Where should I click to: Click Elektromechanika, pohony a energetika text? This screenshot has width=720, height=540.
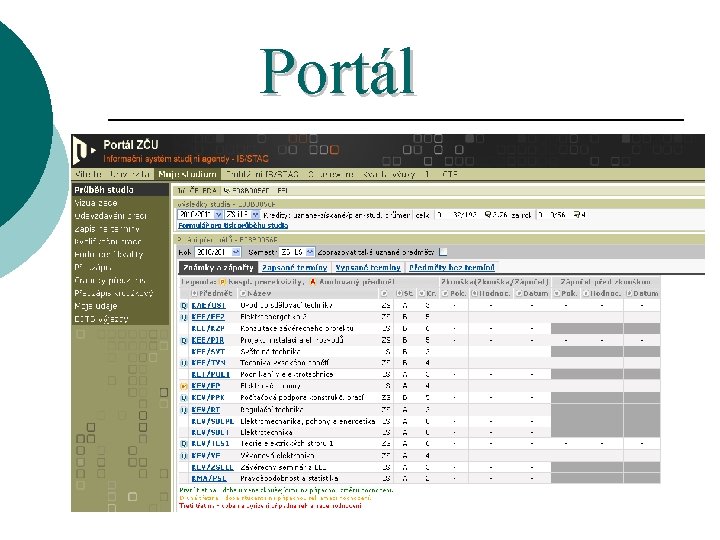308,421
